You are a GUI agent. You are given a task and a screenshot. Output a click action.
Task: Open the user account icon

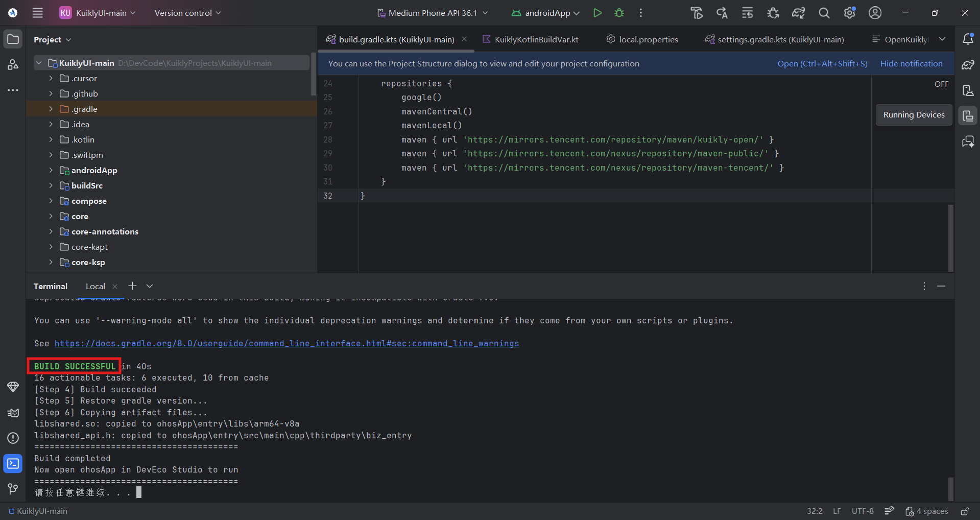875,13
